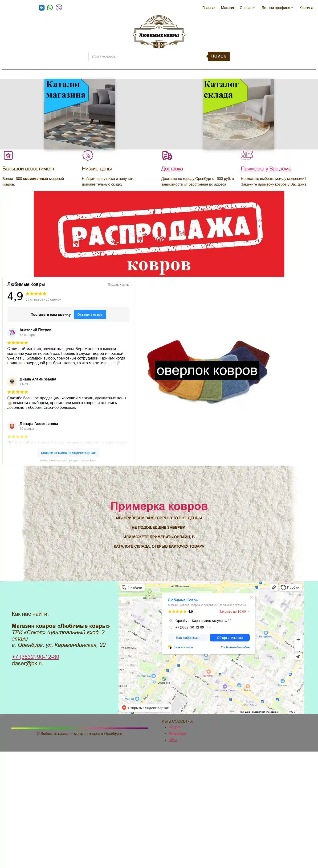
Task: Close the Любимые Ковры map popup
Action: tap(251, 597)
